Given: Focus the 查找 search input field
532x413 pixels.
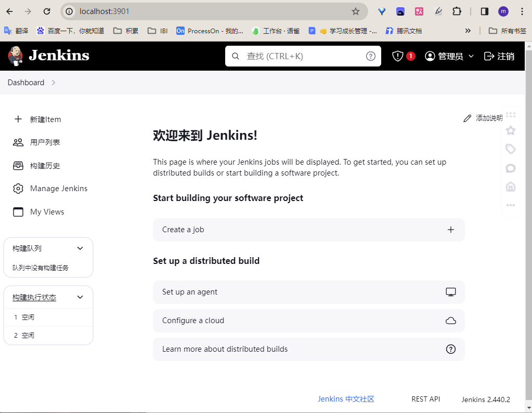Looking at the screenshot, I should click(303, 56).
